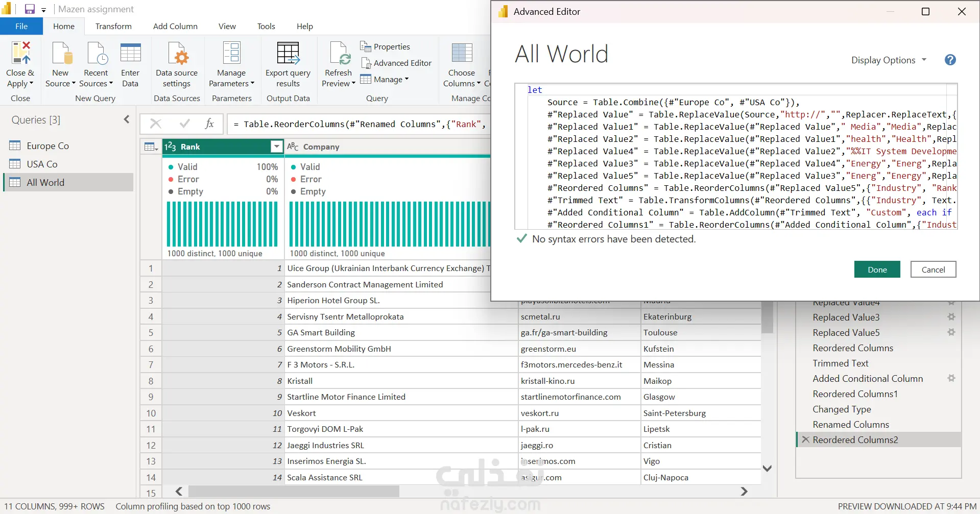
Task: Open the New Source icon
Action: coord(61,54)
